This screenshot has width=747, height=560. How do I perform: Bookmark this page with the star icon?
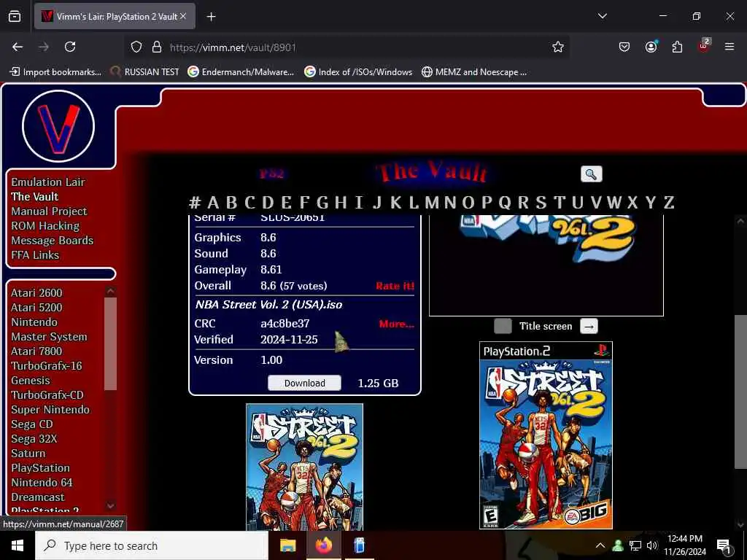point(558,47)
